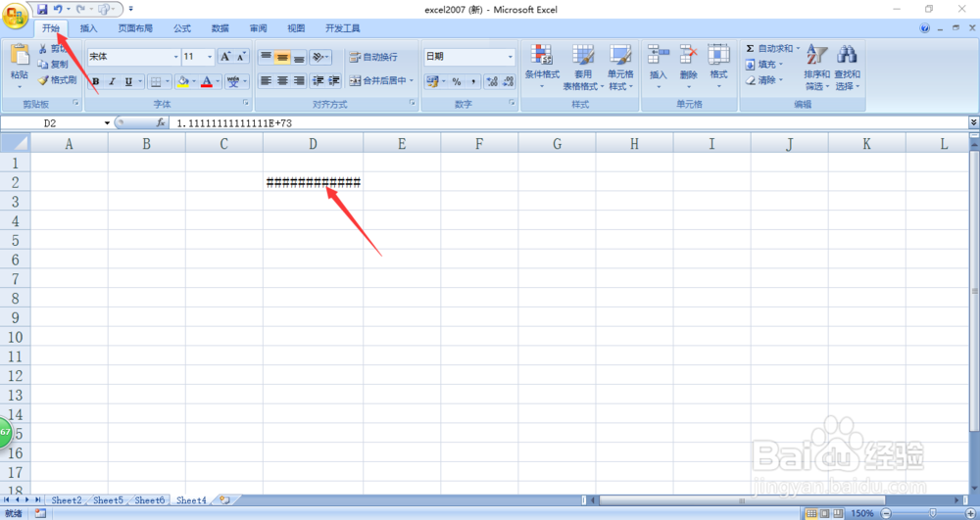Open the Fill (填充) dropdown
980x520 pixels.
(763, 65)
